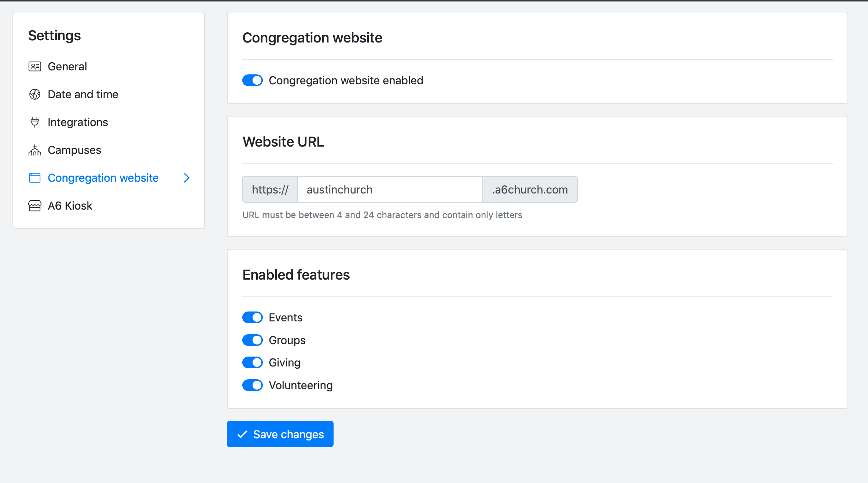The height and width of the screenshot is (483, 868).
Task: Disable the Congregation website enabled switch
Action: (x=253, y=80)
